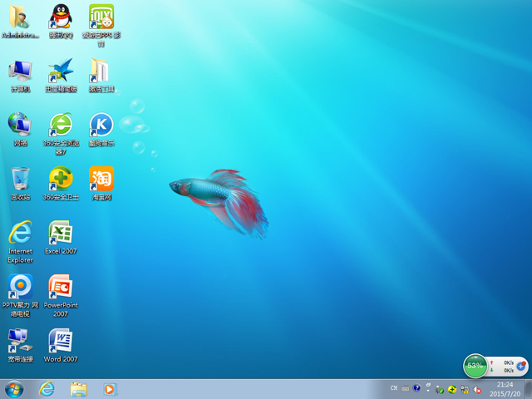Click the CH input language indicator
The width and height of the screenshot is (532, 399).
(x=394, y=388)
